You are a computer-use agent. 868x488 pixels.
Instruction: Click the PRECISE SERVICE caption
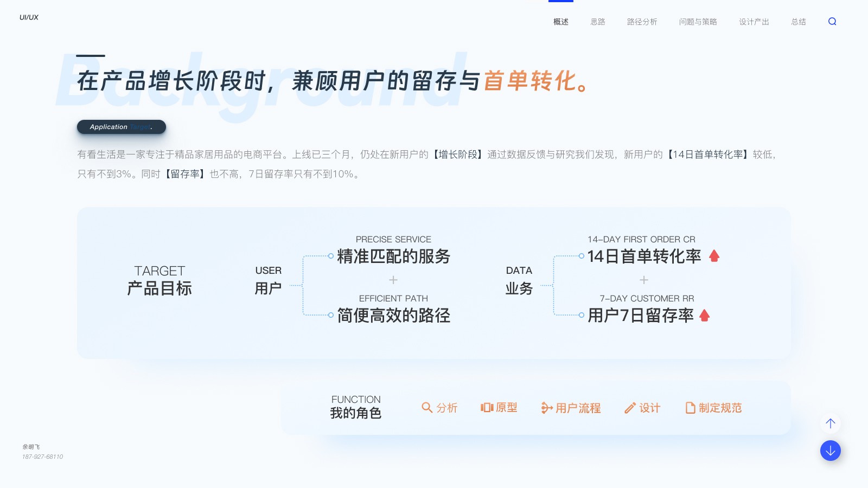393,239
